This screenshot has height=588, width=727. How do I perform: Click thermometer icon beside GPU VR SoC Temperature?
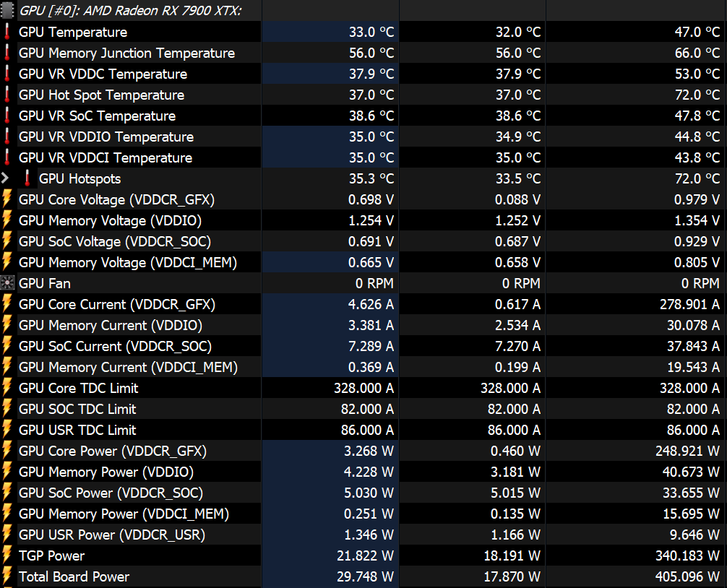(7, 116)
